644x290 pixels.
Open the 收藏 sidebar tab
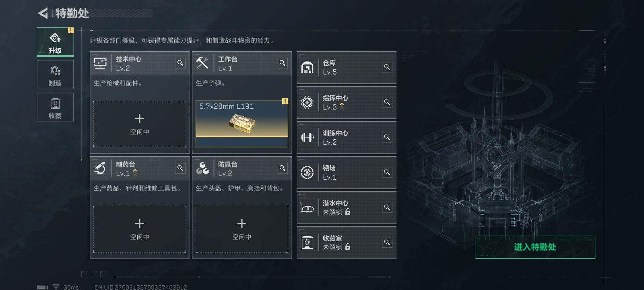(55, 107)
